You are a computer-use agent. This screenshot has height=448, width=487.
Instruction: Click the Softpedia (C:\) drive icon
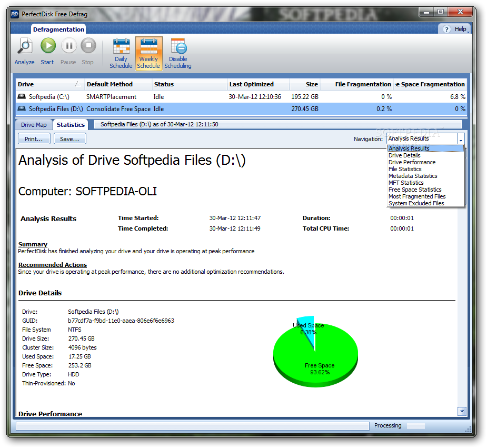(22, 96)
